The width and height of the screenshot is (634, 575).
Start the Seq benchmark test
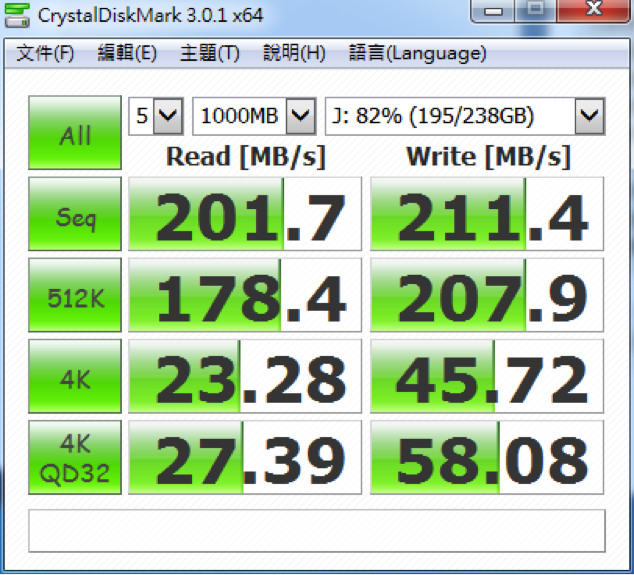click(75, 214)
